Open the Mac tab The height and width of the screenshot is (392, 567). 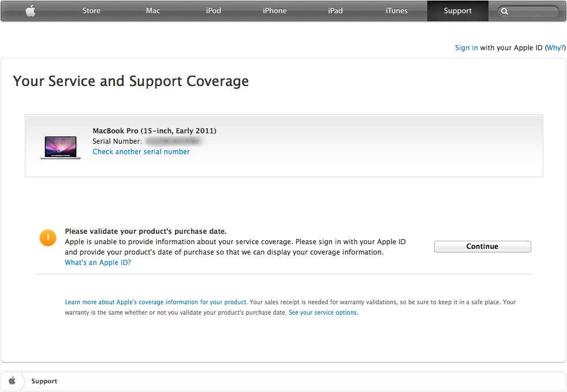pos(153,10)
